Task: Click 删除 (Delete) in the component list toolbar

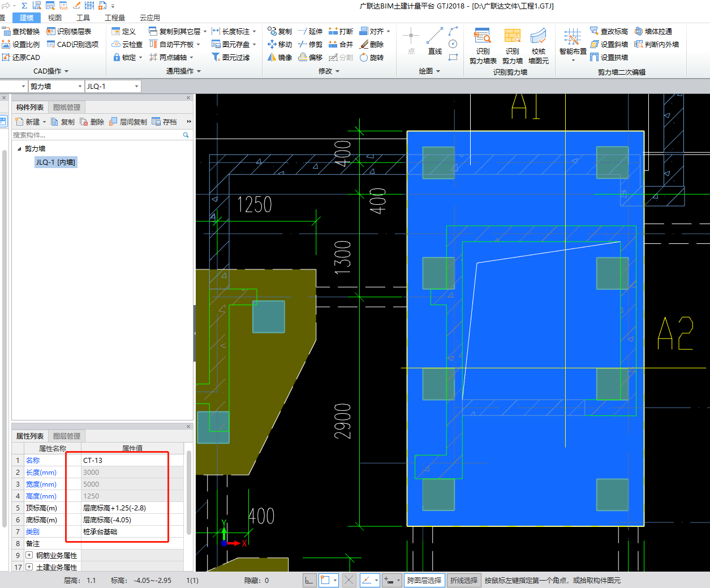Action: [x=92, y=122]
